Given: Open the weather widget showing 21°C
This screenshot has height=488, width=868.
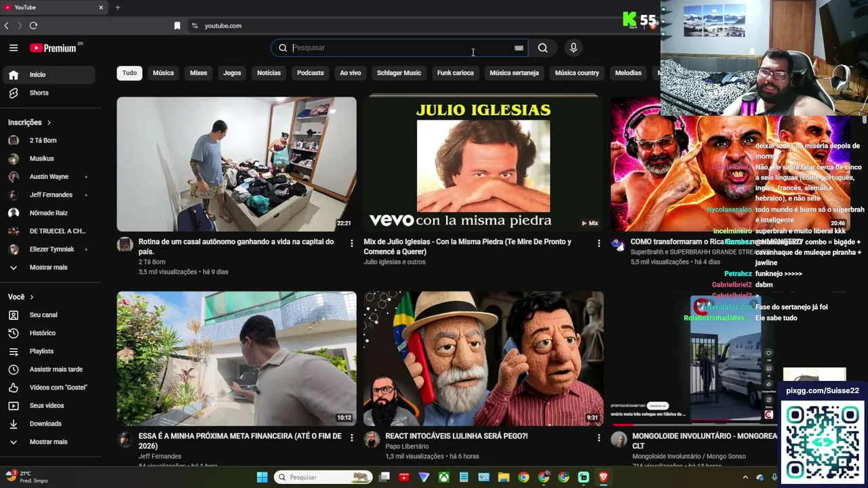Looking at the screenshot, I should (x=27, y=476).
